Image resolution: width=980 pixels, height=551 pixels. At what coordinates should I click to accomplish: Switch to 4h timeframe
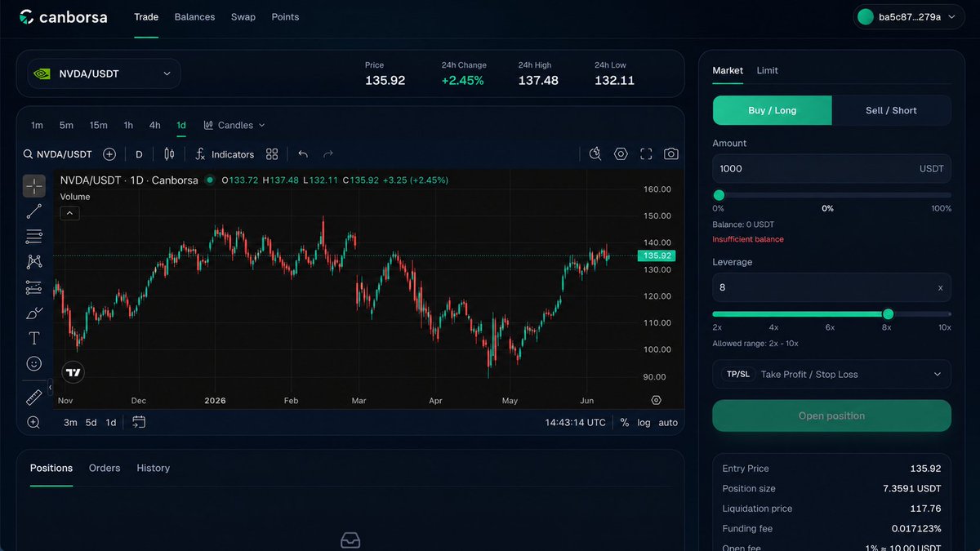[x=154, y=125]
